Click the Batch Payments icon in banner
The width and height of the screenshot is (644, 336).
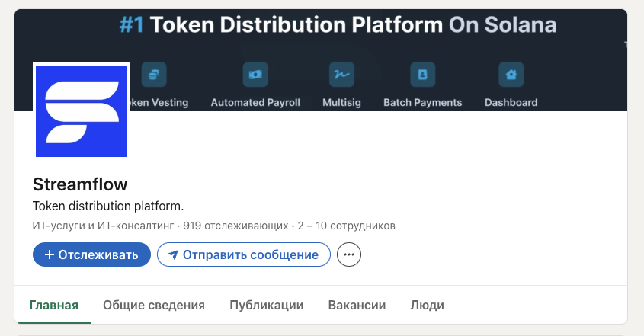tap(422, 75)
